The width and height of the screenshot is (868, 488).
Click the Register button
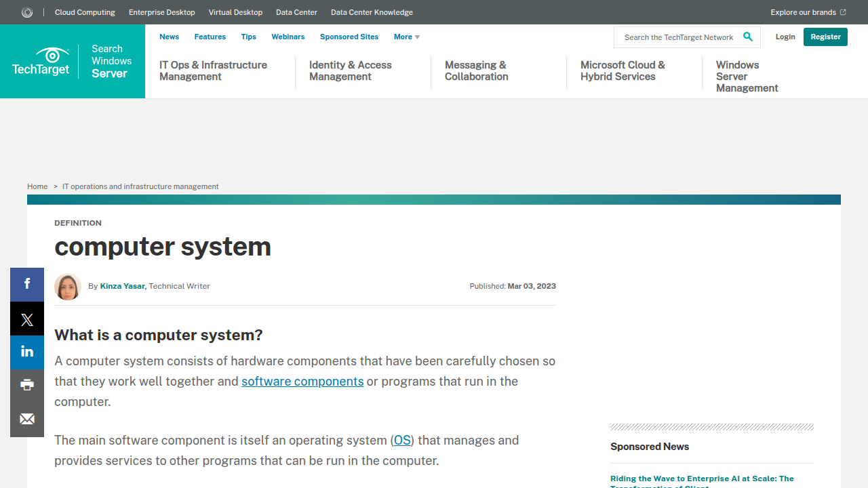click(825, 37)
